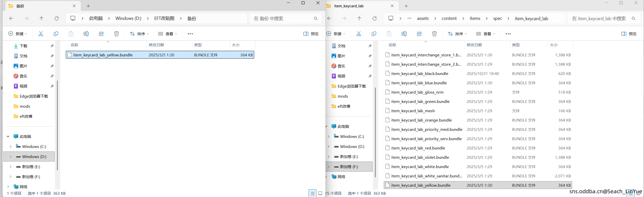The height and width of the screenshot is (197, 644).
Task: Open the 排序 dropdown in 备份 window
Action: click(x=139, y=34)
